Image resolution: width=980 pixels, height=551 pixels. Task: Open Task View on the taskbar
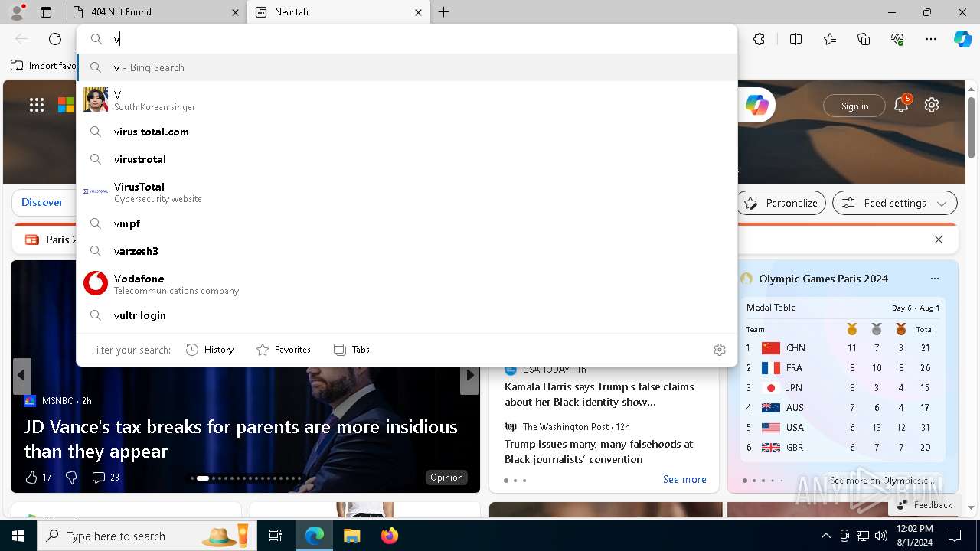click(275, 536)
